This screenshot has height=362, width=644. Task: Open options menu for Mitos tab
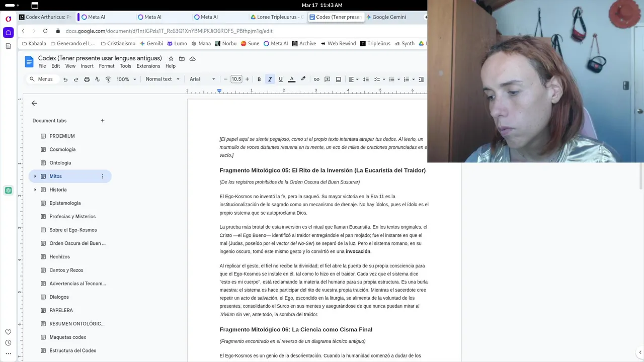coord(103,176)
